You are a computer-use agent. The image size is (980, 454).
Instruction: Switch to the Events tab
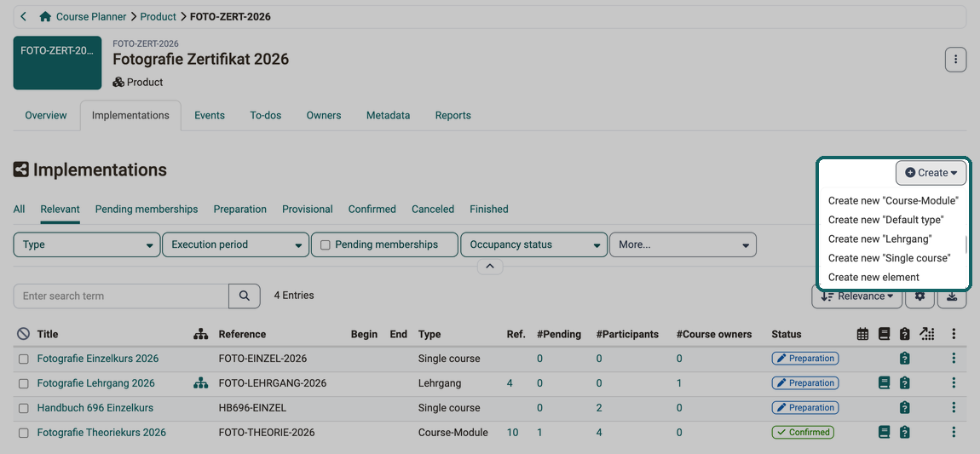[x=210, y=116]
